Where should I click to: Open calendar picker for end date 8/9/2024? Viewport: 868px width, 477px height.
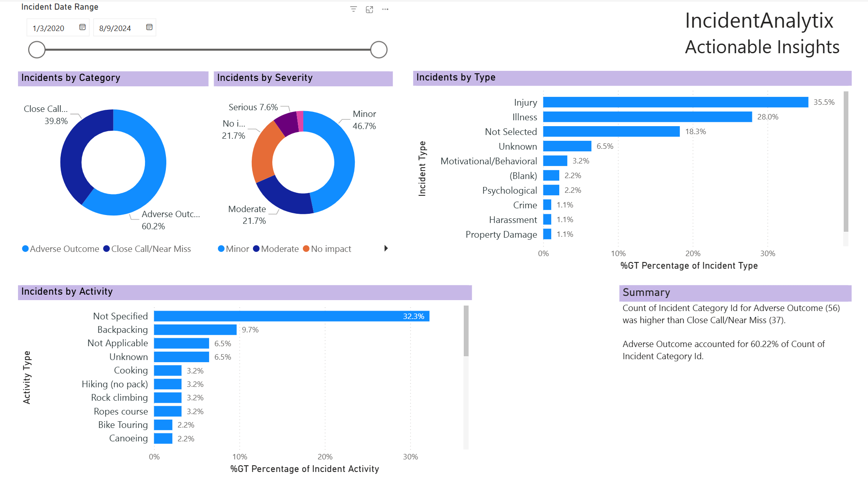coord(149,27)
